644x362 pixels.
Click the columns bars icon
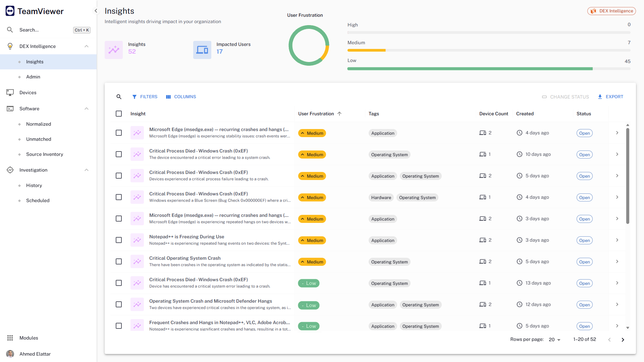pyautogui.click(x=168, y=97)
